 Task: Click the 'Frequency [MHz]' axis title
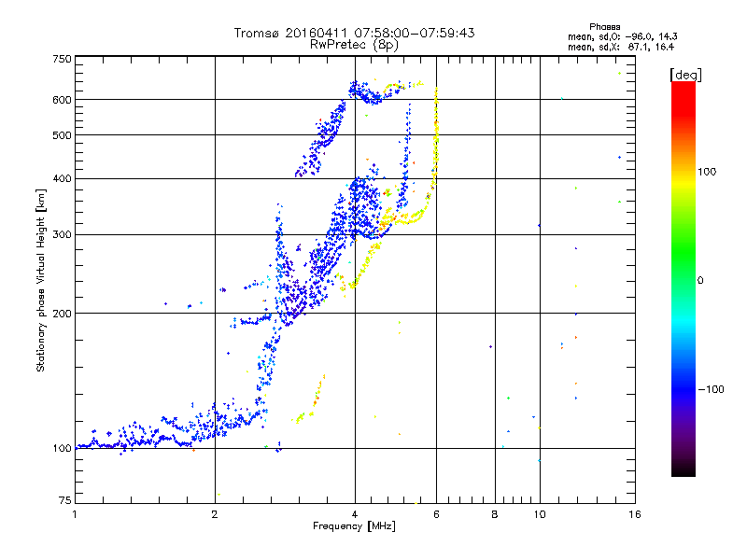[354, 526]
